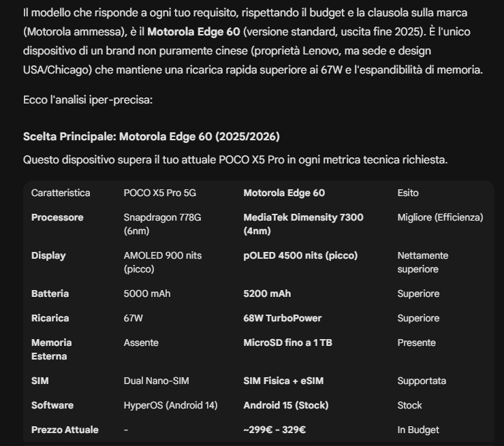Click the 'Scelta Principale: Motorola Edge 60' heading
Viewport: 504px width, 446px height.
point(151,137)
